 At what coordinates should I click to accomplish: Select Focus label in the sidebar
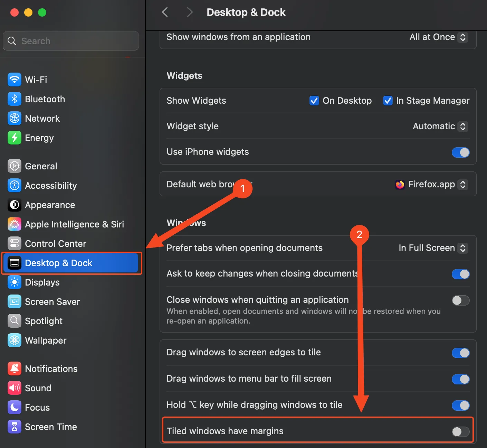coord(37,408)
